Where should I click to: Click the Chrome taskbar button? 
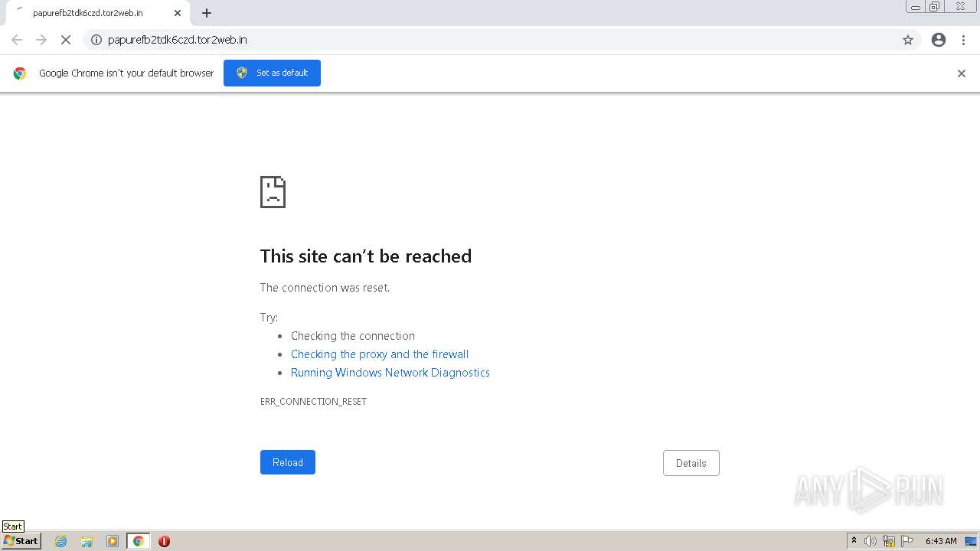point(138,541)
